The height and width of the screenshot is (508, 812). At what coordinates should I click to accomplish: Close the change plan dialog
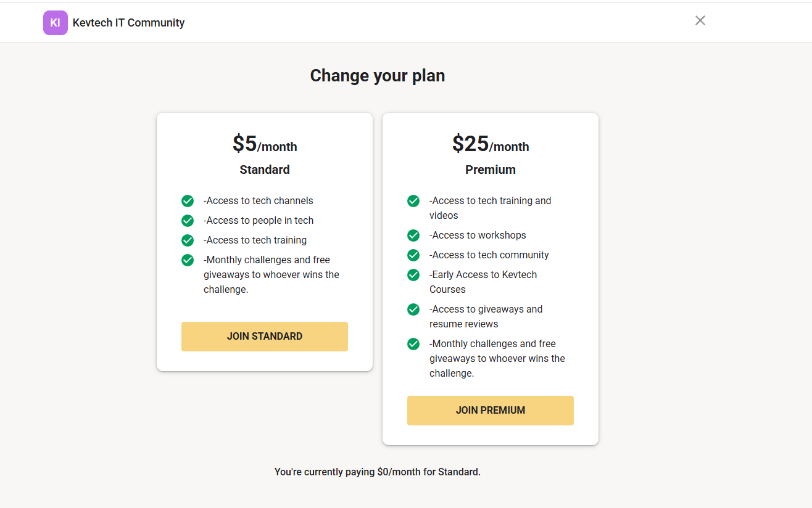(700, 20)
